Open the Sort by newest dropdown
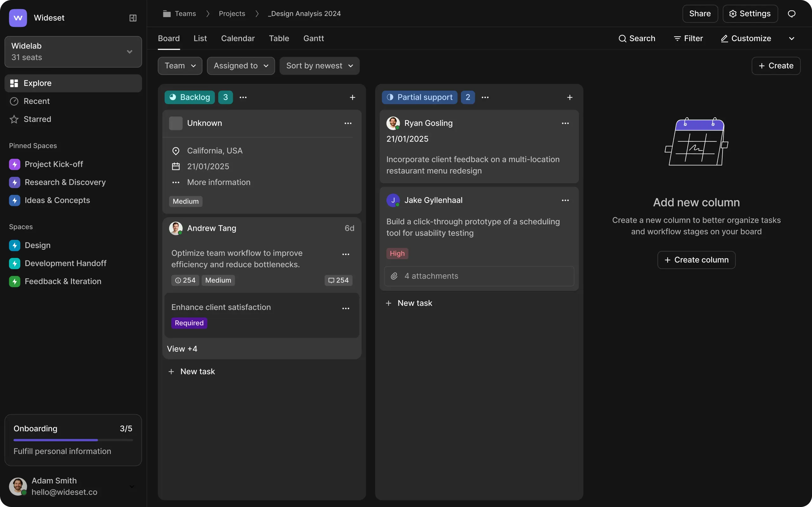812x507 pixels. [319, 66]
